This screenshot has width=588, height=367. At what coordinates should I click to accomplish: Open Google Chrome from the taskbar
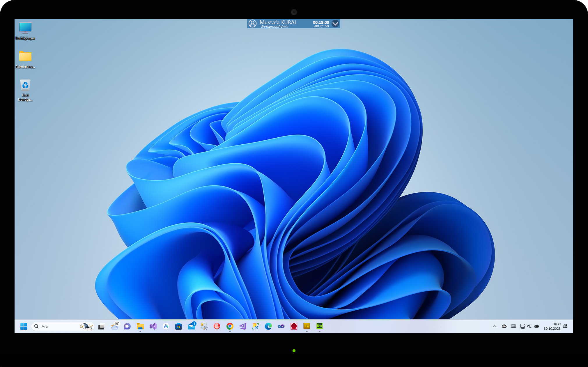point(230,326)
